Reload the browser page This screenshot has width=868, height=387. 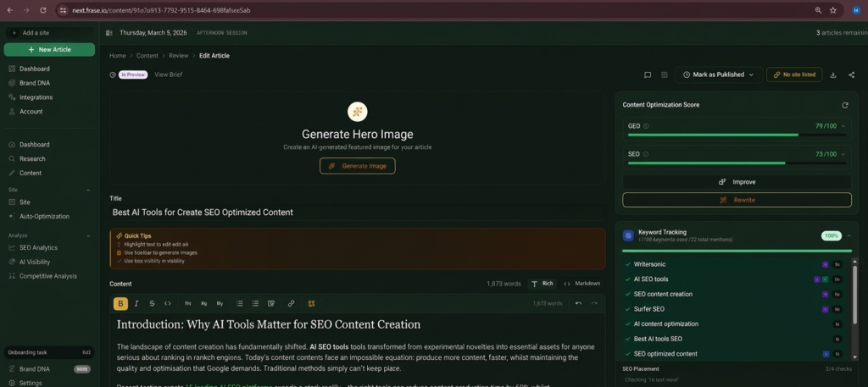[x=43, y=10]
